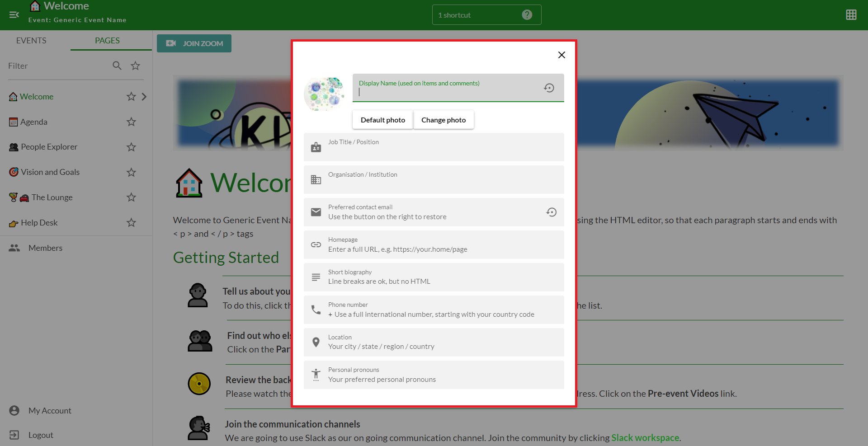Expand the Welcome page chevron
Image resolution: width=868 pixels, height=446 pixels.
(x=144, y=97)
